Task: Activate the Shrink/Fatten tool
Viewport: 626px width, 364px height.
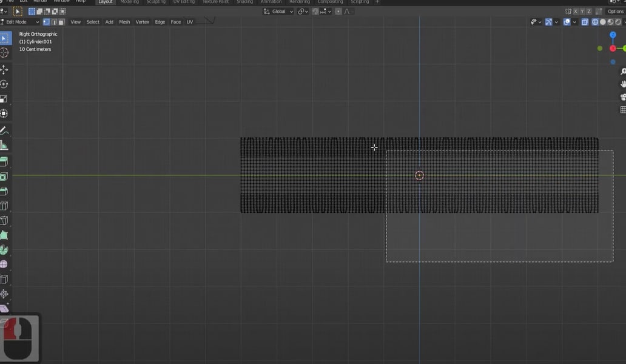Action: coord(4,294)
